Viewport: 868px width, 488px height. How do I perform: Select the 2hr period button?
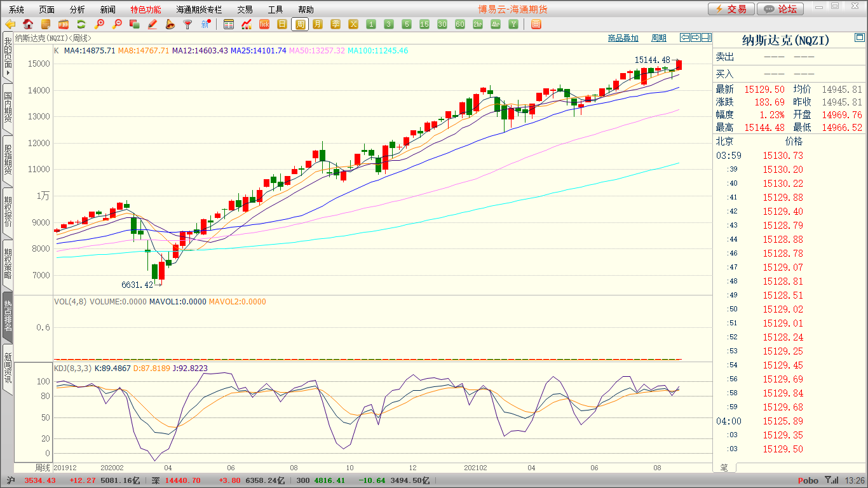pyautogui.click(x=478, y=24)
